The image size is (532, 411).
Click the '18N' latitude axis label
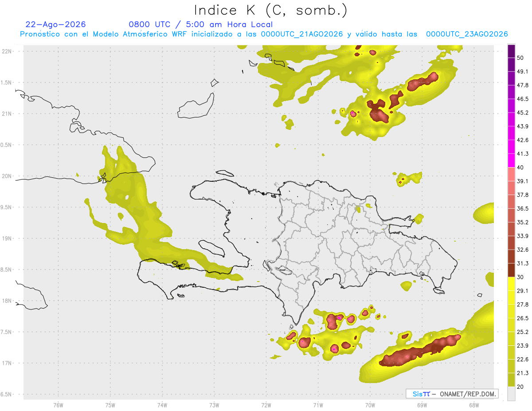pyautogui.click(x=7, y=301)
